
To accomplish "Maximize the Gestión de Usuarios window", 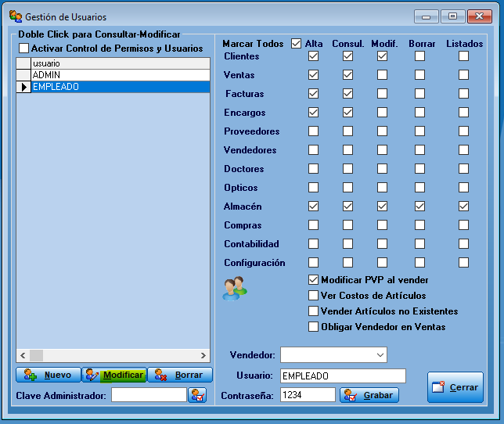I will [452, 16].
